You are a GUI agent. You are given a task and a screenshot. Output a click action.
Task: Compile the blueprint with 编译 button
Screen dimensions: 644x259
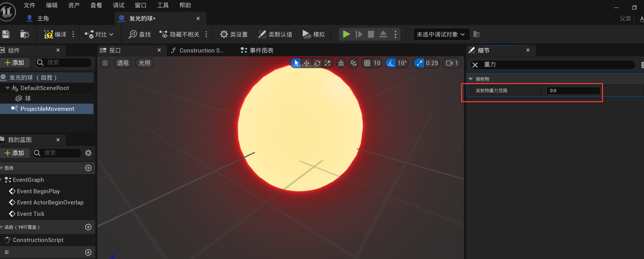55,34
